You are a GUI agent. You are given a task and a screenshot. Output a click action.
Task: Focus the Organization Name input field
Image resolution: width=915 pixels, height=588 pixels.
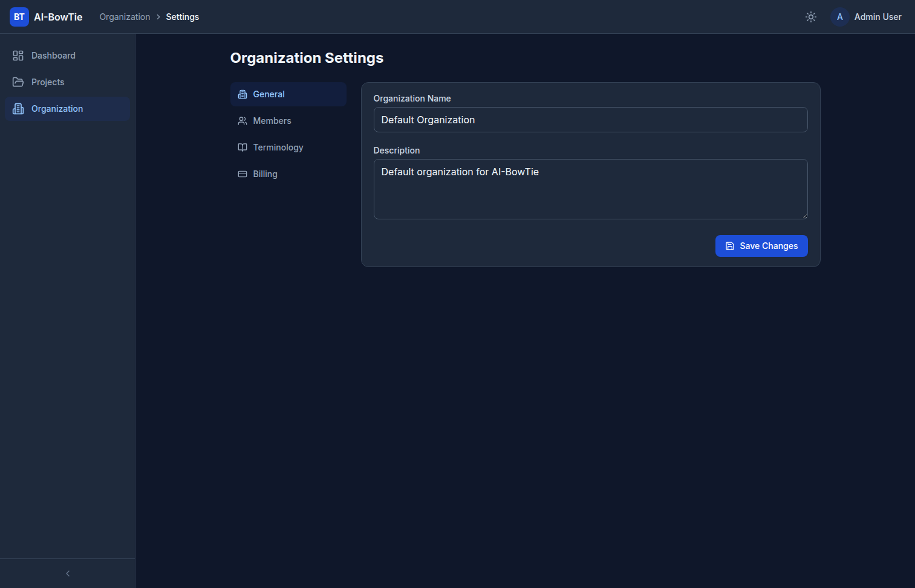pyautogui.click(x=590, y=120)
